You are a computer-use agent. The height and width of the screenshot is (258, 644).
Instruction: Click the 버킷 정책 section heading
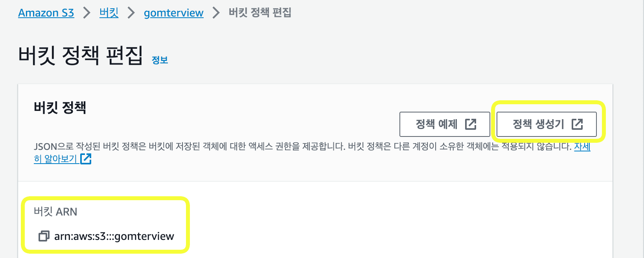[x=60, y=107]
